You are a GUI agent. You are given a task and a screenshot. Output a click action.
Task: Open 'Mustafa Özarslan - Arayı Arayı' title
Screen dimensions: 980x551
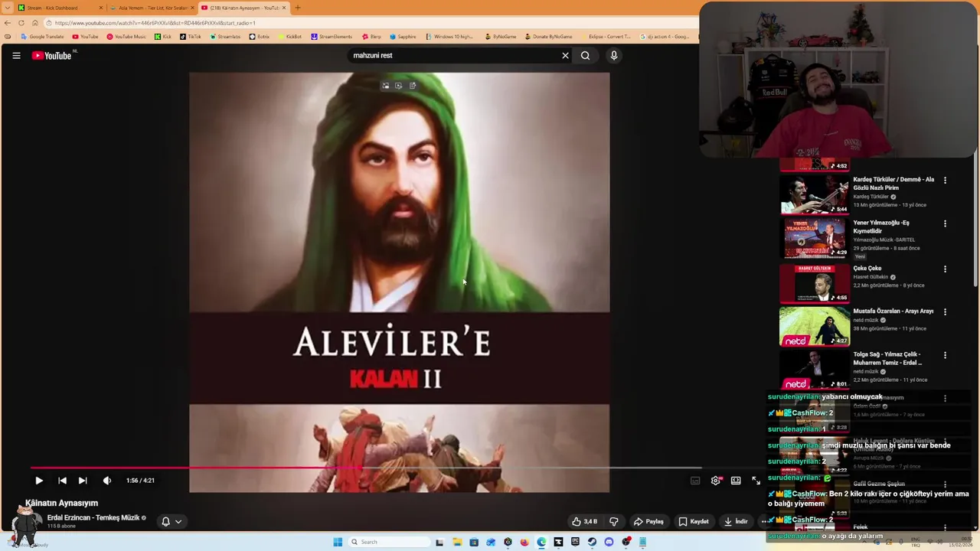click(x=893, y=311)
